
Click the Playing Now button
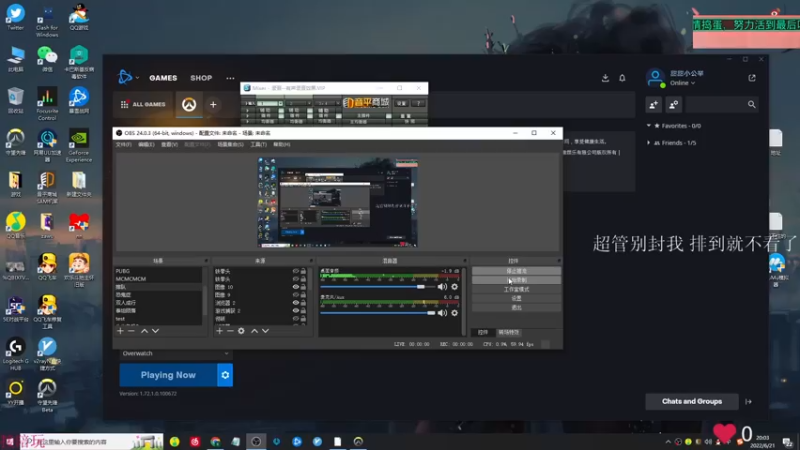[x=168, y=375]
